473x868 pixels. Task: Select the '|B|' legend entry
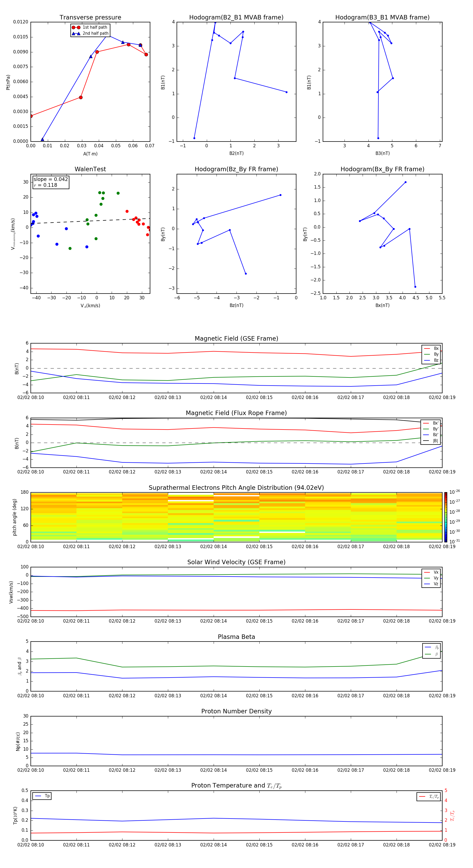(431, 441)
